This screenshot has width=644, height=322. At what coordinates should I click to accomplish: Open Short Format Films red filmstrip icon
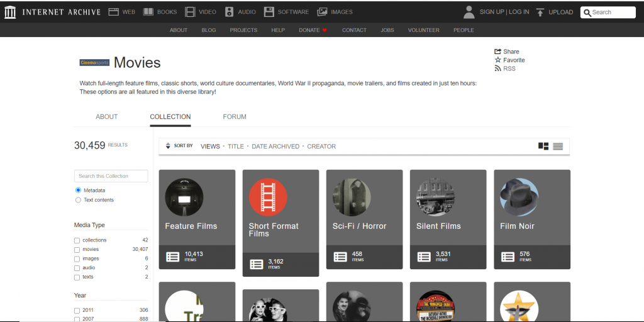click(x=268, y=197)
